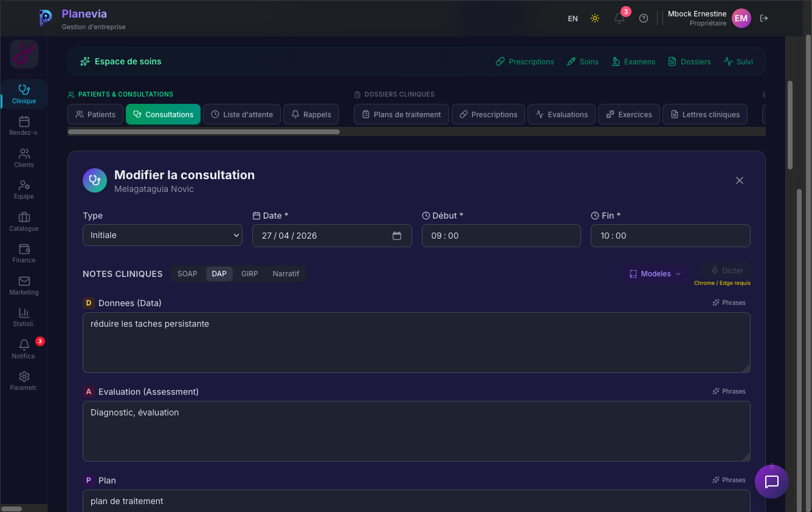The width and height of the screenshot is (812, 512).
Task: Open the chat bubble floating button
Action: [772, 482]
